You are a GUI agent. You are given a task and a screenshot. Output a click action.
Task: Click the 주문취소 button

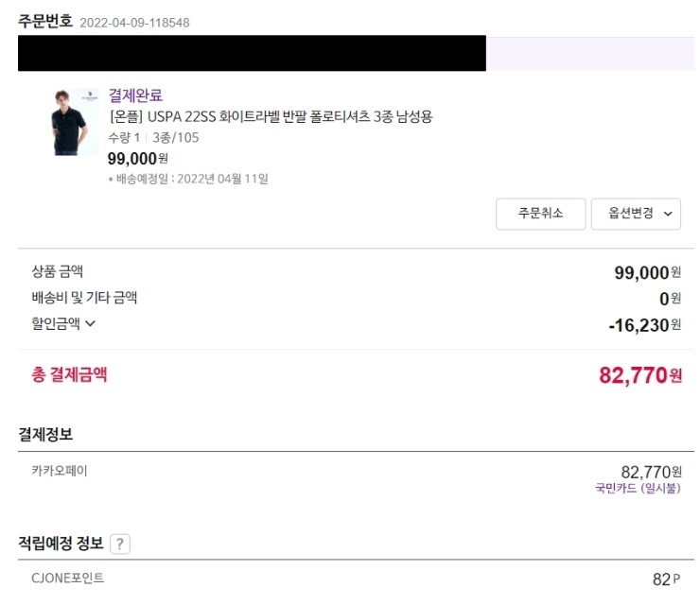pyautogui.click(x=540, y=214)
